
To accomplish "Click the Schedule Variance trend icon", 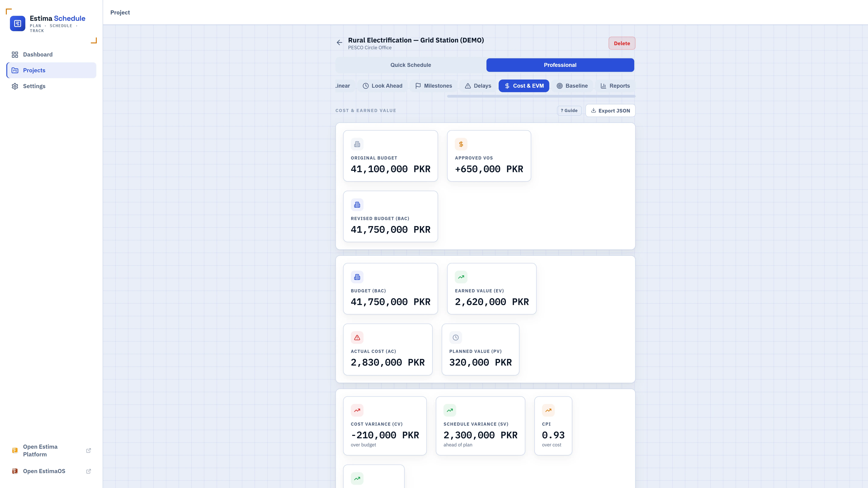I will (x=450, y=410).
